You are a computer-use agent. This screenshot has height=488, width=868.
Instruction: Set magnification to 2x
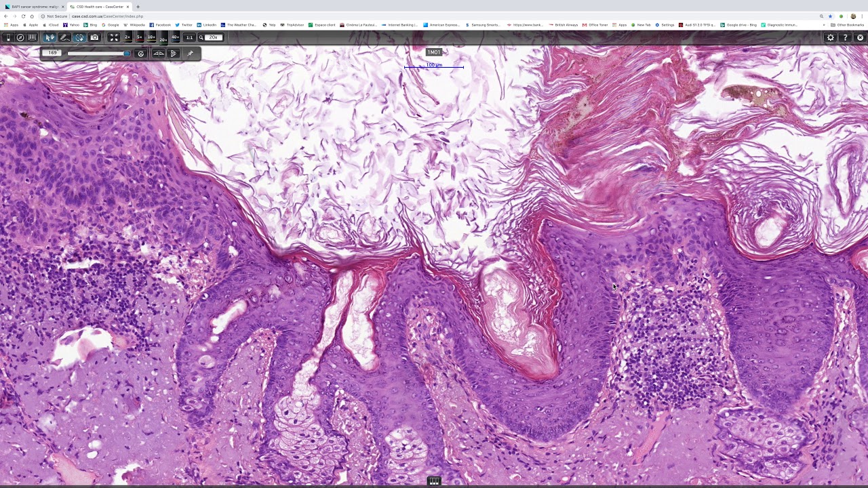(127, 37)
